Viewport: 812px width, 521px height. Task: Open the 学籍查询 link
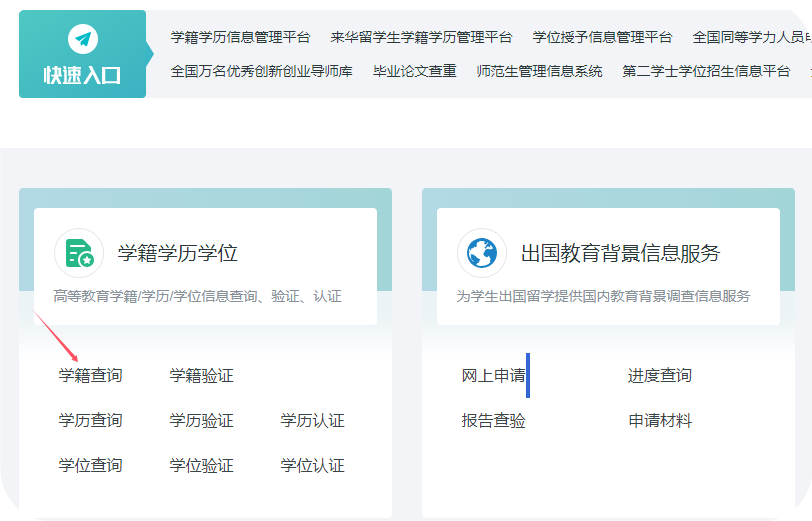tap(90, 376)
